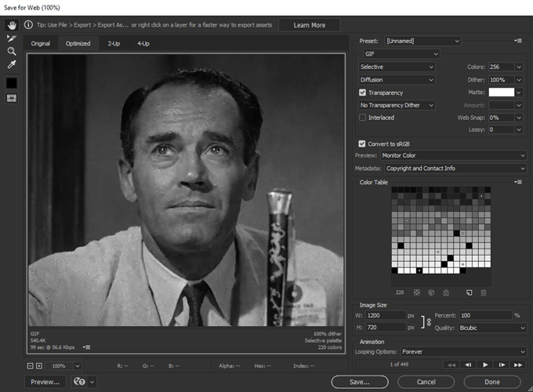Click the zoom out minus icon
Viewport: 533px width, 392px height.
click(x=31, y=366)
